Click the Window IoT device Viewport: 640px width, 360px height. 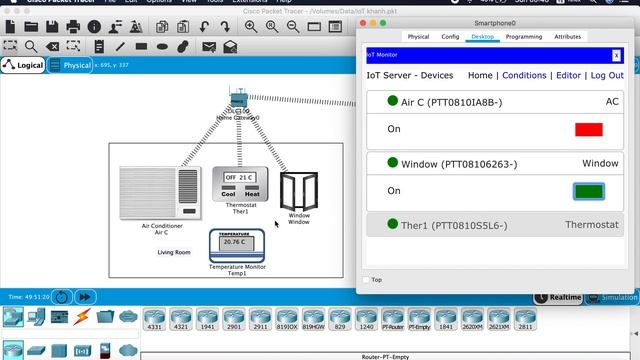click(x=299, y=191)
